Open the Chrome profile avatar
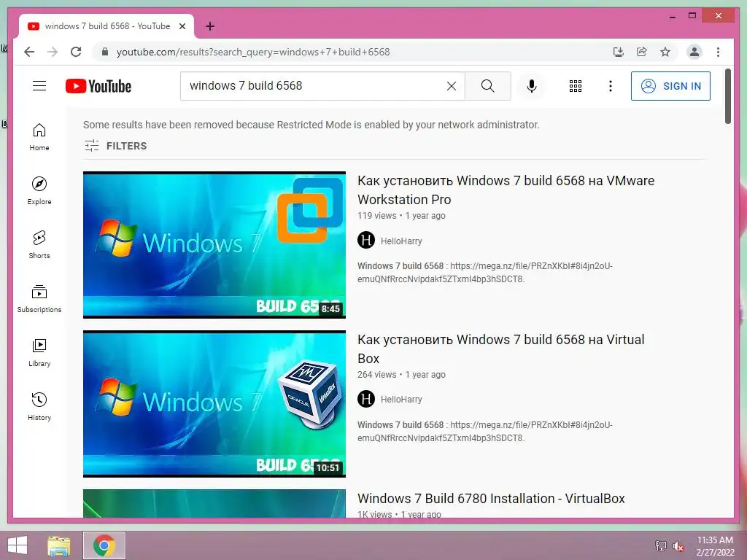747x560 pixels. point(694,52)
